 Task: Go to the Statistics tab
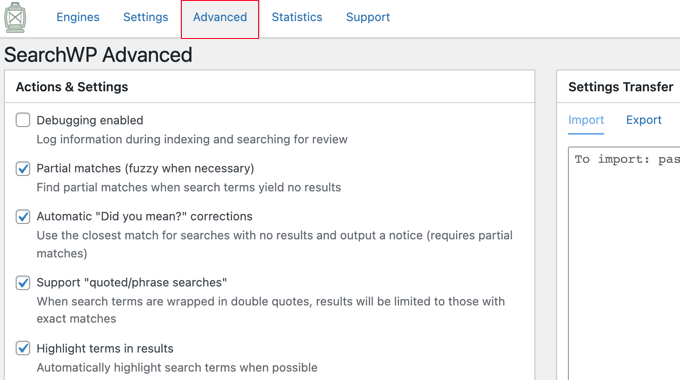(297, 17)
